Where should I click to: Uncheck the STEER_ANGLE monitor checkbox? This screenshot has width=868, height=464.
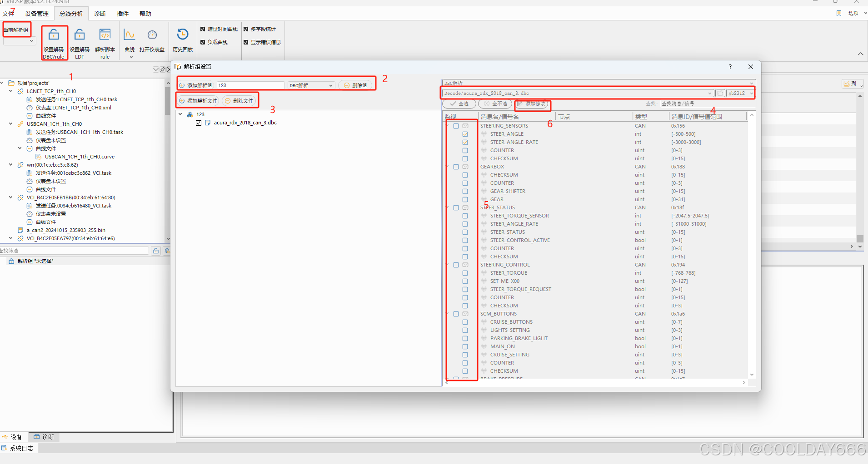(465, 134)
